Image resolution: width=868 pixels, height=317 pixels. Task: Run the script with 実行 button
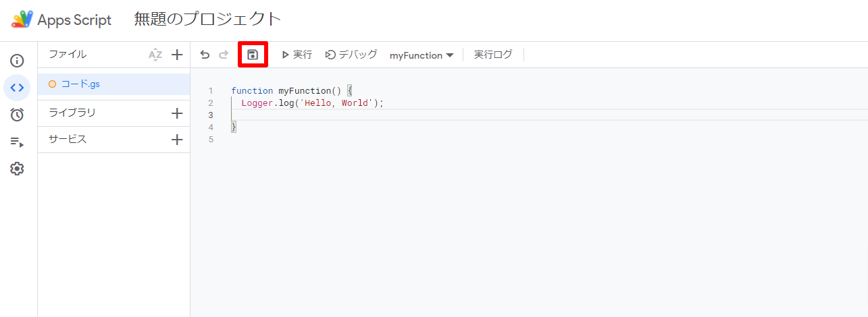pyautogui.click(x=297, y=55)
